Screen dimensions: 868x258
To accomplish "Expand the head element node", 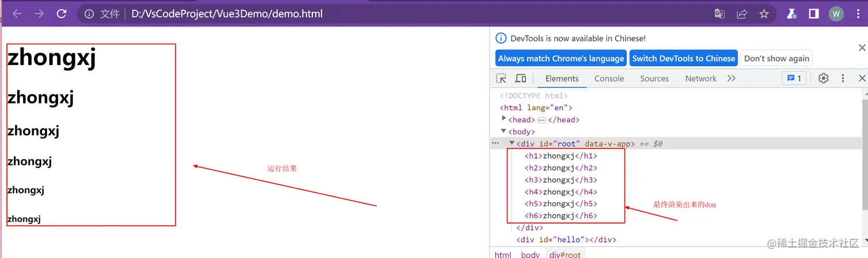I will click(504, 119).
